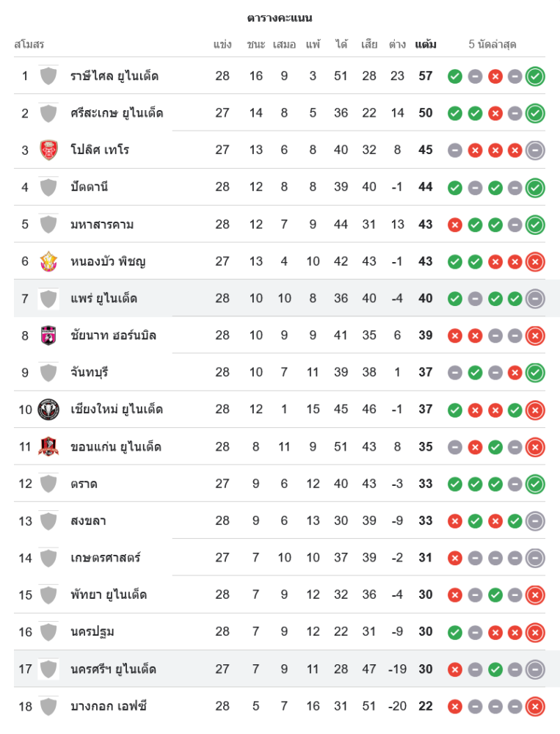
Task: Click Khon Kaen United club crest
Action: pos(48,446)
